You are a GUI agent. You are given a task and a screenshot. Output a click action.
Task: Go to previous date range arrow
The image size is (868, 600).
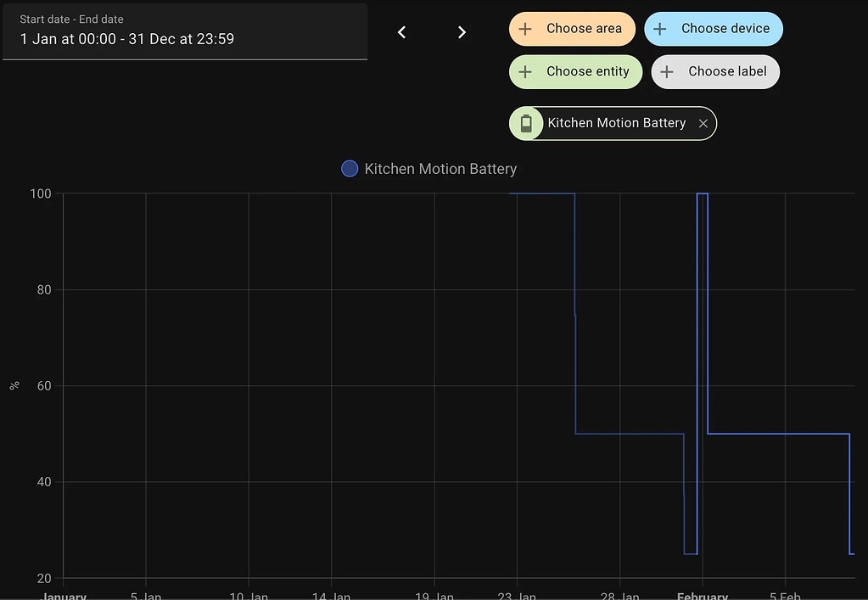pyautogui.click(x=402, y=32)
